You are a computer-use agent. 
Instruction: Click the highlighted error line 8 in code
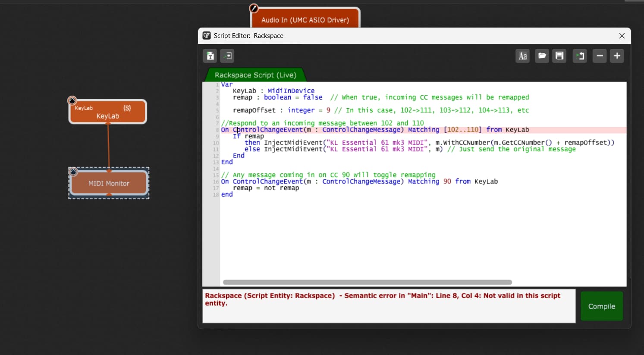[423, 130]
